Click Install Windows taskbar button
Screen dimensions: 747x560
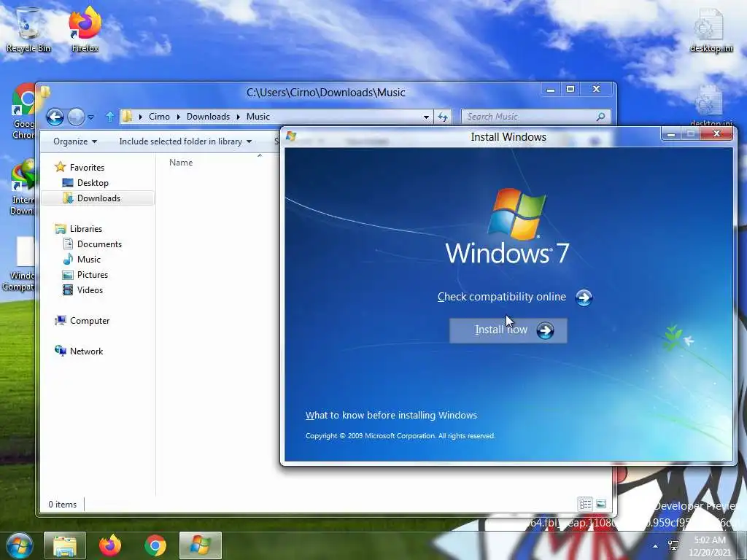pyautogui.click(x=200, y=545)
